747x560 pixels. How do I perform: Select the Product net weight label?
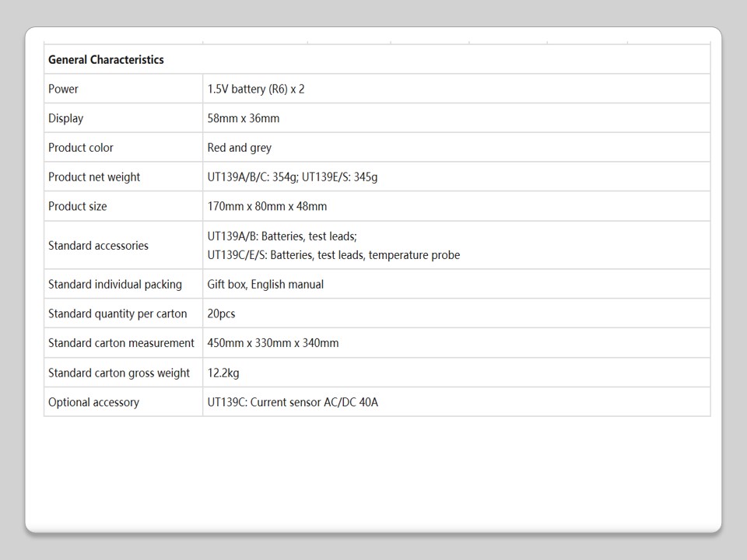click(94, 177)
